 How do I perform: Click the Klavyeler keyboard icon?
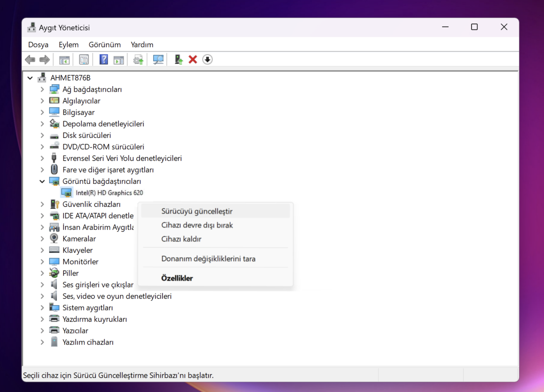pyautogui.click(x=54, y=250)
